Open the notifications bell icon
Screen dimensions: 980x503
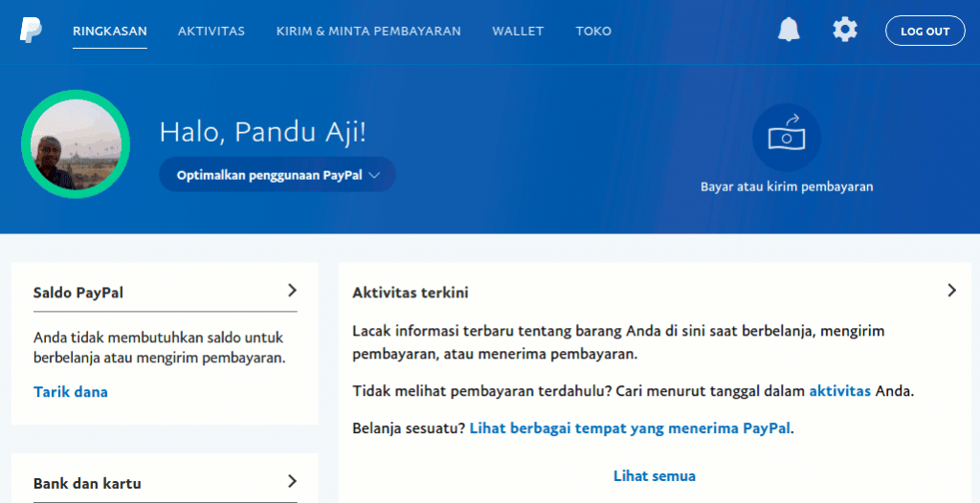[x=789, y=30]
